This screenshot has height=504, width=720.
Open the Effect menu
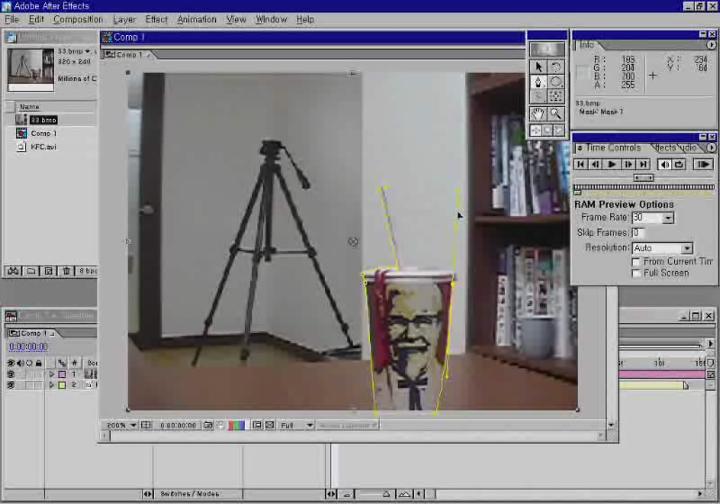point(156,19)
